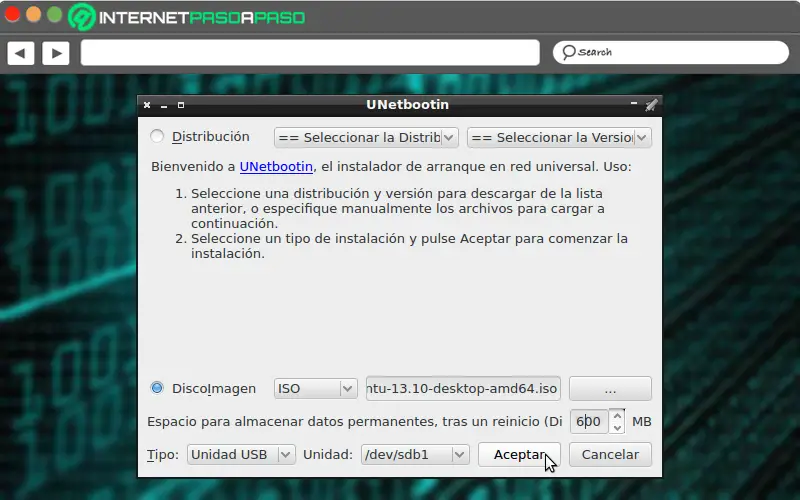Click the Unidad: label
This screenshot has height=500, width=800.
(328, 455)
